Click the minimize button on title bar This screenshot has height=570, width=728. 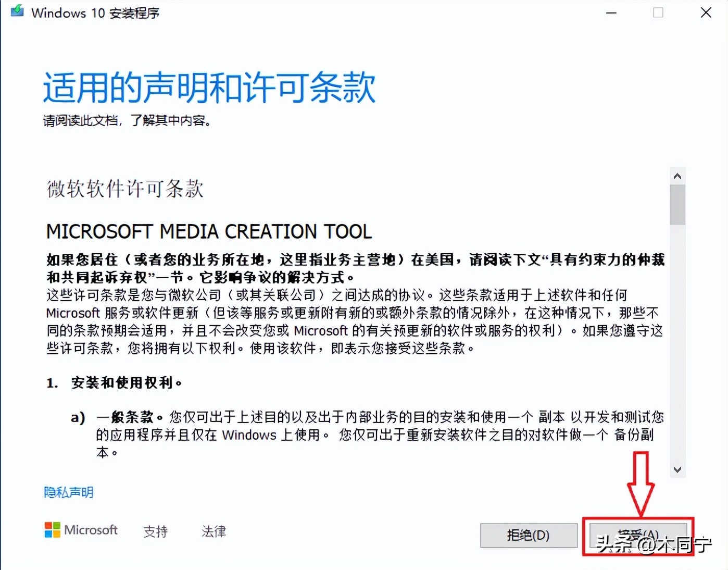[610, 13]
